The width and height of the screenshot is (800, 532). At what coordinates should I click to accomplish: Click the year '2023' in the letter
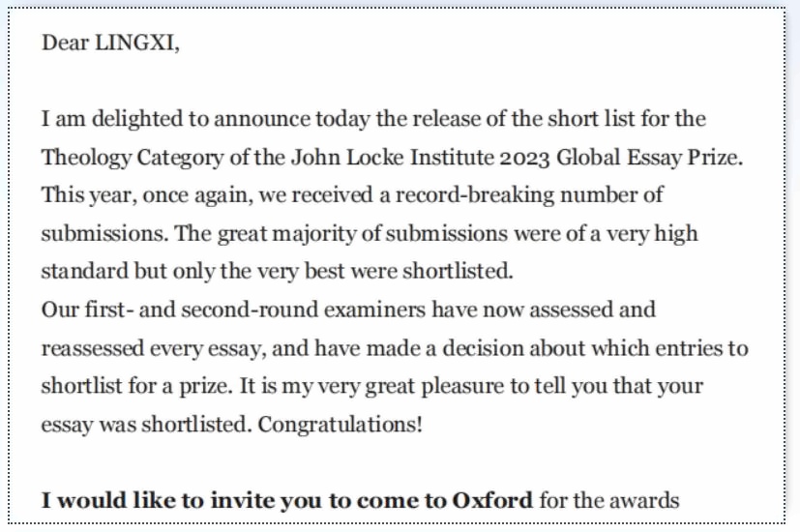[x=524, y=157]
